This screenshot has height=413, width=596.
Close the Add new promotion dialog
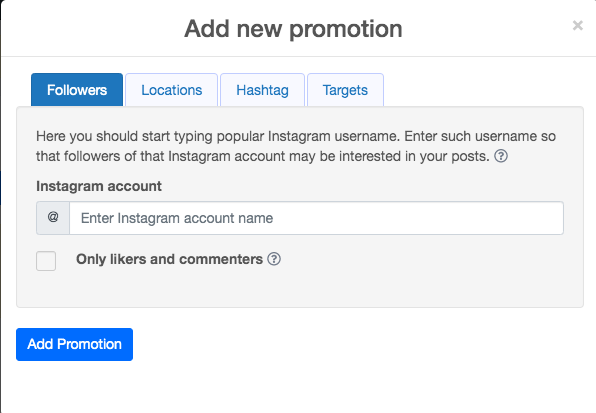point(577,25)
